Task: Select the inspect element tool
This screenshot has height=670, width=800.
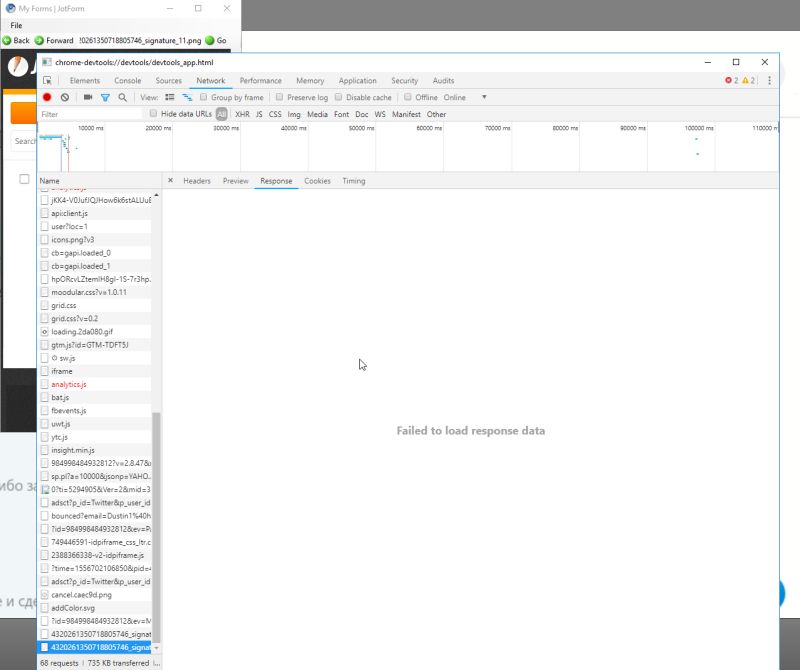Action: (x=47, y=81)
